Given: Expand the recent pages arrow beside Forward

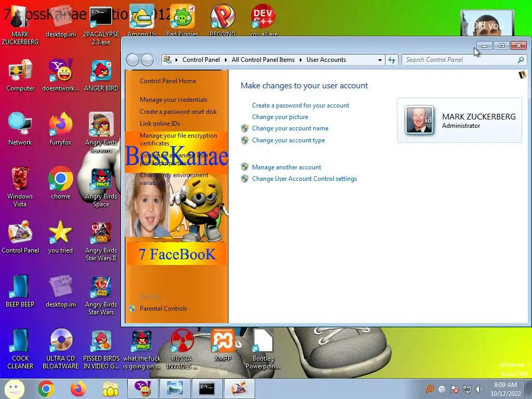Looking at the screenshot, I should click(157, 60).
